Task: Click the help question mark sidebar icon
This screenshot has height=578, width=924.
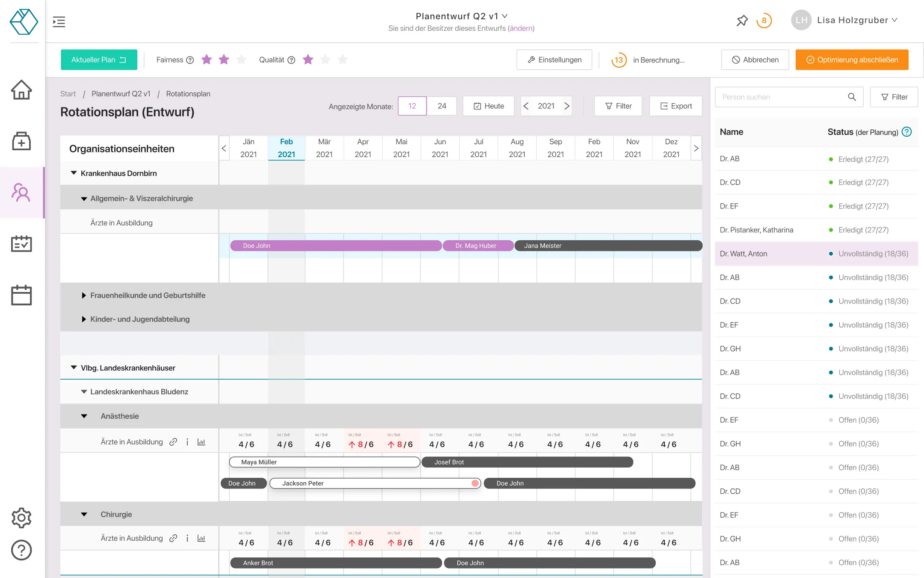Action: 21,550
